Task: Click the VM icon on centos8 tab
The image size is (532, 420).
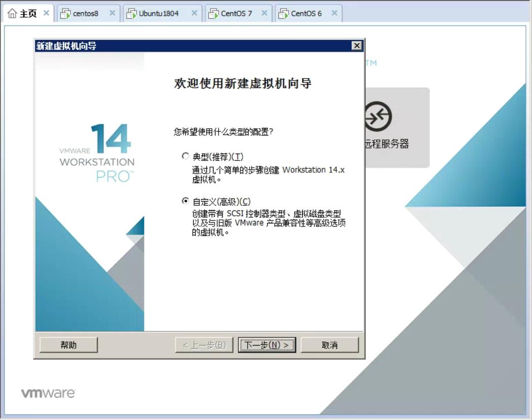Action: click(x=65, y=14)
